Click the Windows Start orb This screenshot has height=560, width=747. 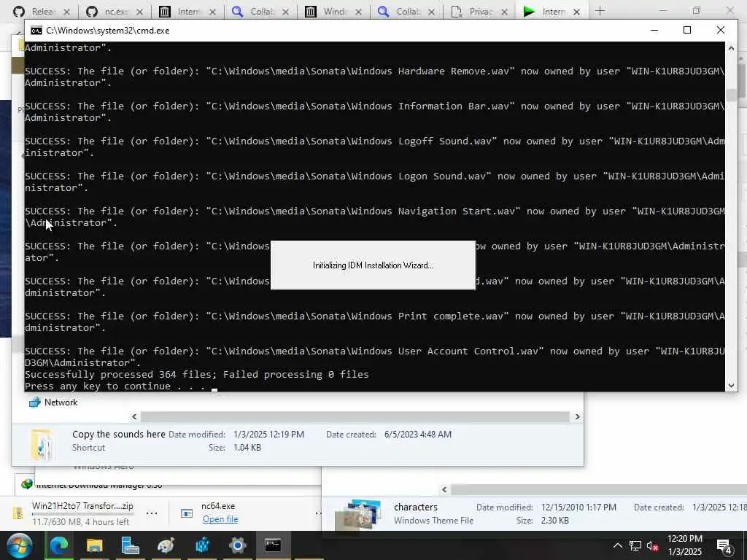click(x=20, y=545)
